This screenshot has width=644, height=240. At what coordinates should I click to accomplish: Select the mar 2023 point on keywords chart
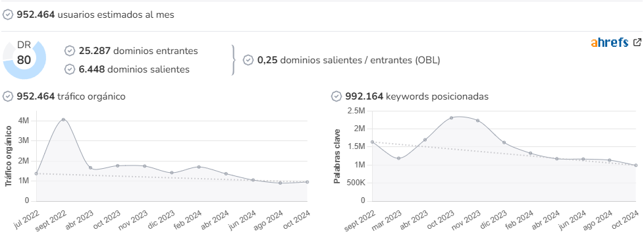[x=398, y=158]
